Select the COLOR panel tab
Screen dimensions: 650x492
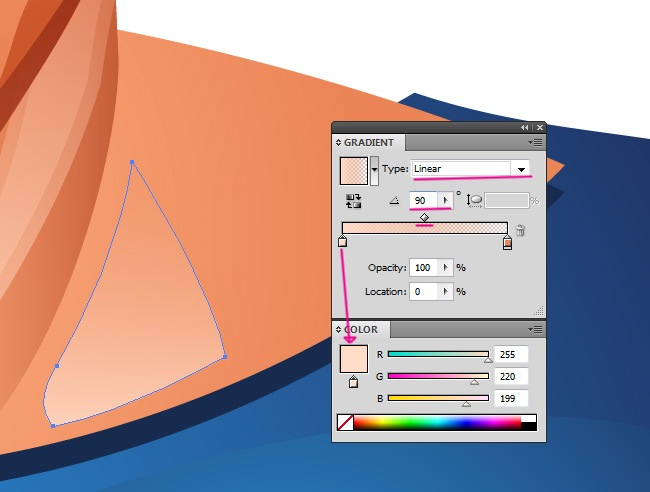[x=361, y=330]
